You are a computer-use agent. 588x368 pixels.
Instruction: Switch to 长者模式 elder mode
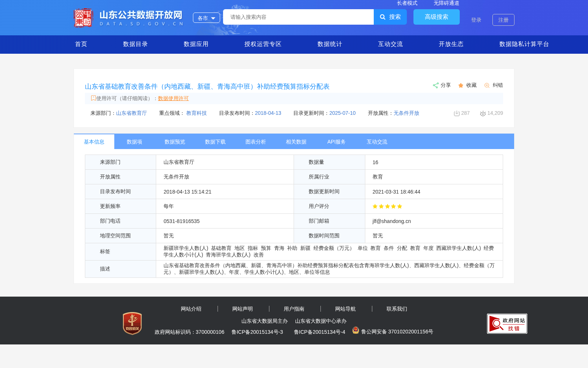point(407,3)
